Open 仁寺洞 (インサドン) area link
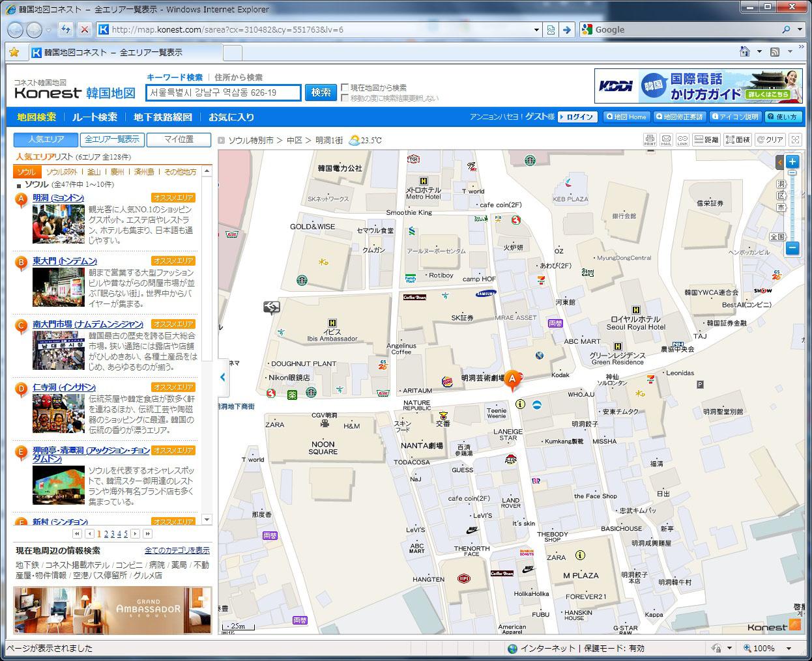This screenshot has height=661, width=812. [x=64, y=387]
